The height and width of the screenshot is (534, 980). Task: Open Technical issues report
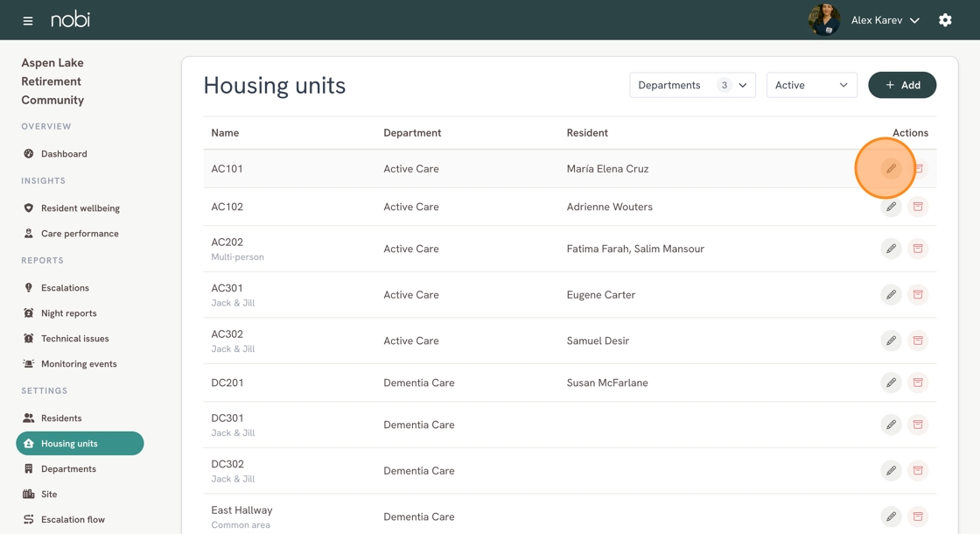80,338
